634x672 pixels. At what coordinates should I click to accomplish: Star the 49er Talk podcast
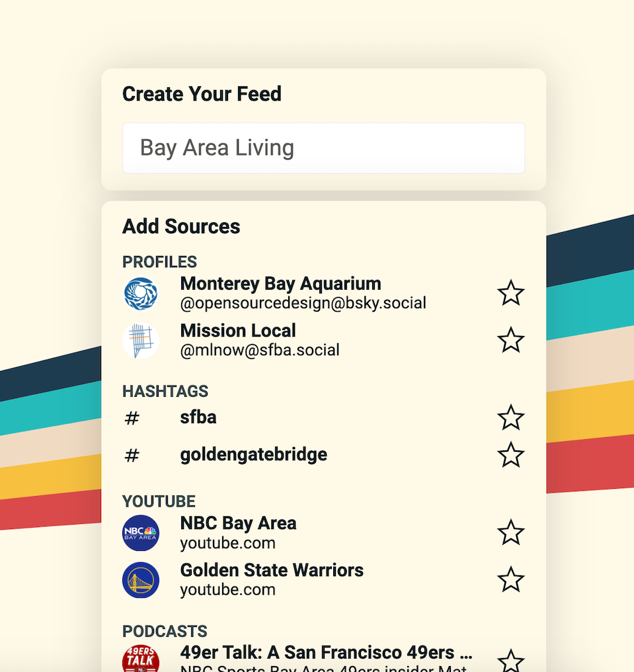tap(510, 661)
